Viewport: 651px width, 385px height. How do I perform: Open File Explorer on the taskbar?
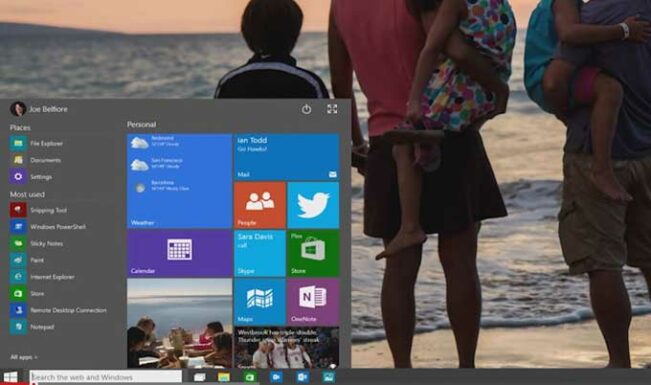224,377
